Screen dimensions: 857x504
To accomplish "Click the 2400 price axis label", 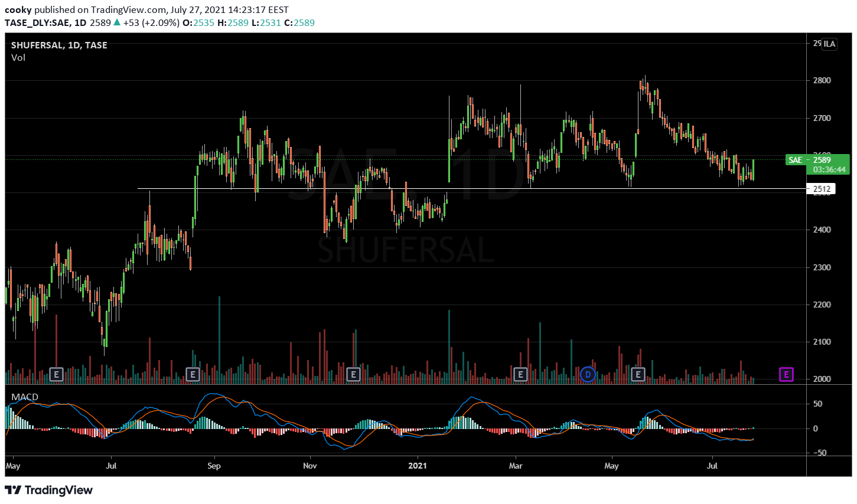I will click(x=822, y=230).
